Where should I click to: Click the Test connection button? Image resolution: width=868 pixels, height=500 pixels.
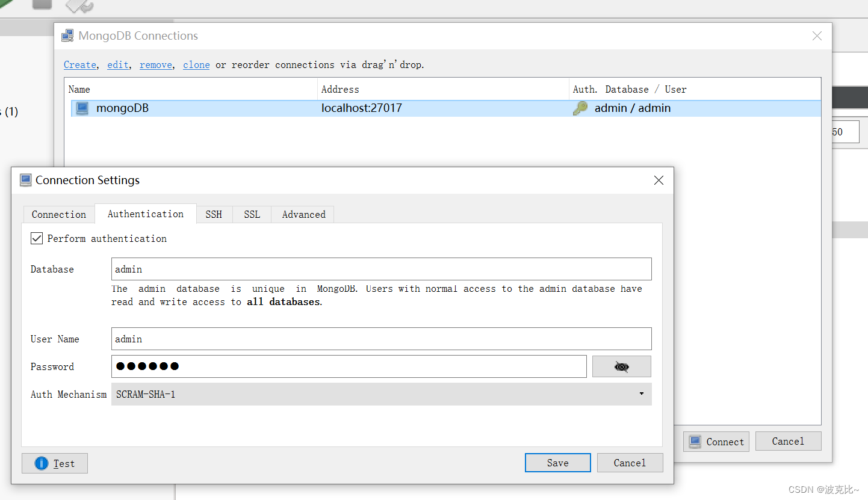[55, 463]
